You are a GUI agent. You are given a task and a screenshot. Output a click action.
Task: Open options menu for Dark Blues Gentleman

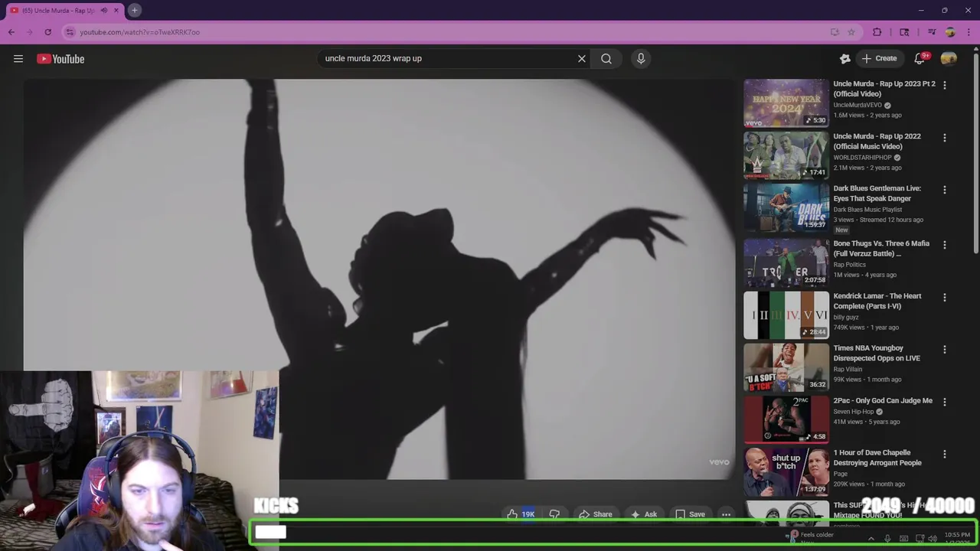944,190
